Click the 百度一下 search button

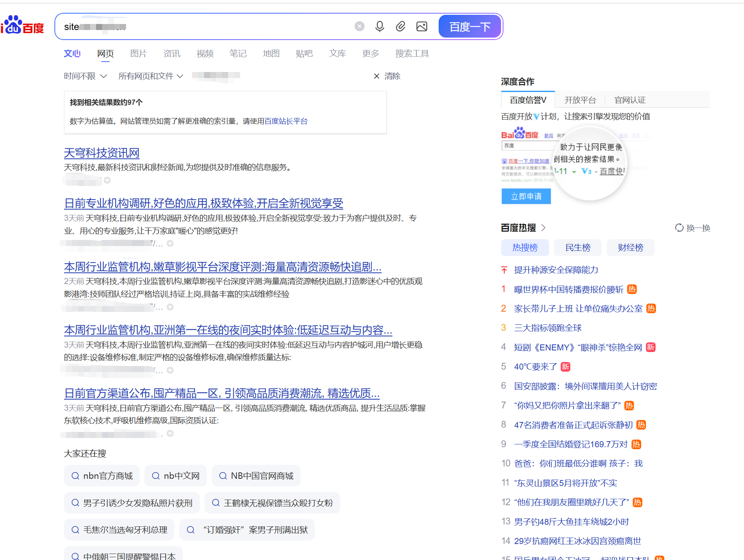[x=470, y=26]
